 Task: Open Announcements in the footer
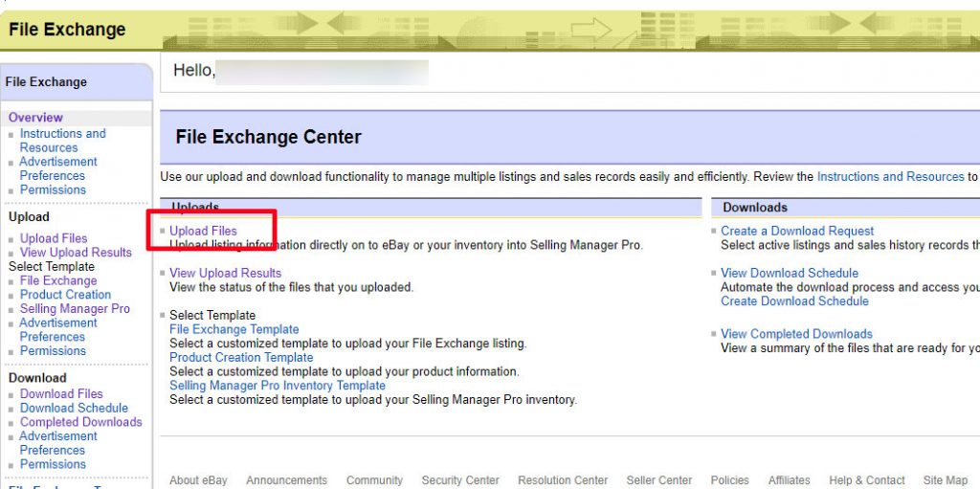[286, 480]
